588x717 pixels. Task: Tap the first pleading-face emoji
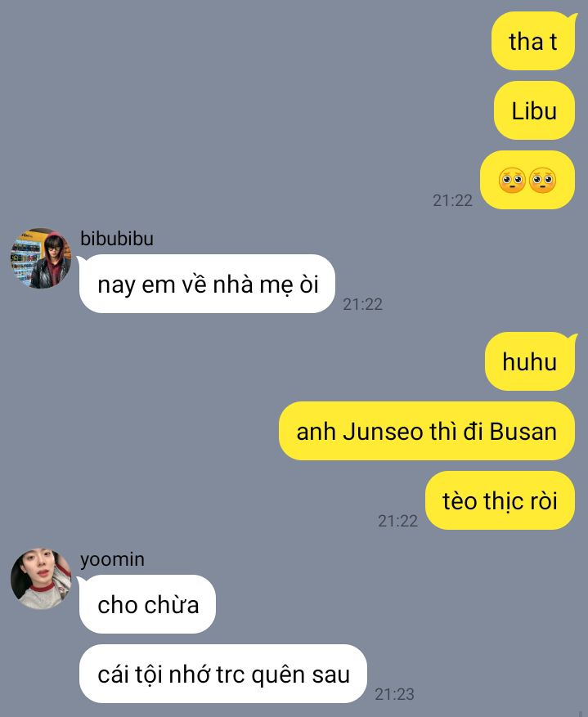[512, 180]
